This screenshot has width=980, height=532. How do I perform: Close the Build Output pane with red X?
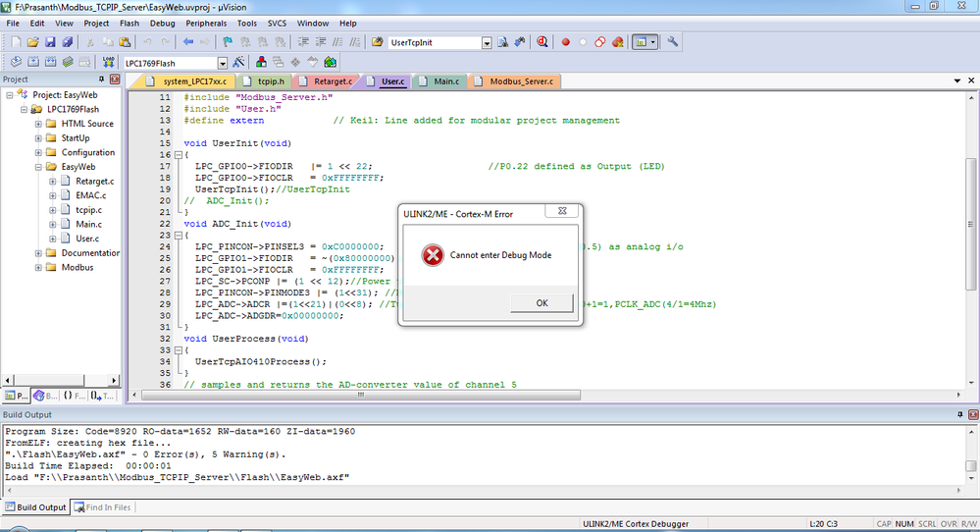973,414
